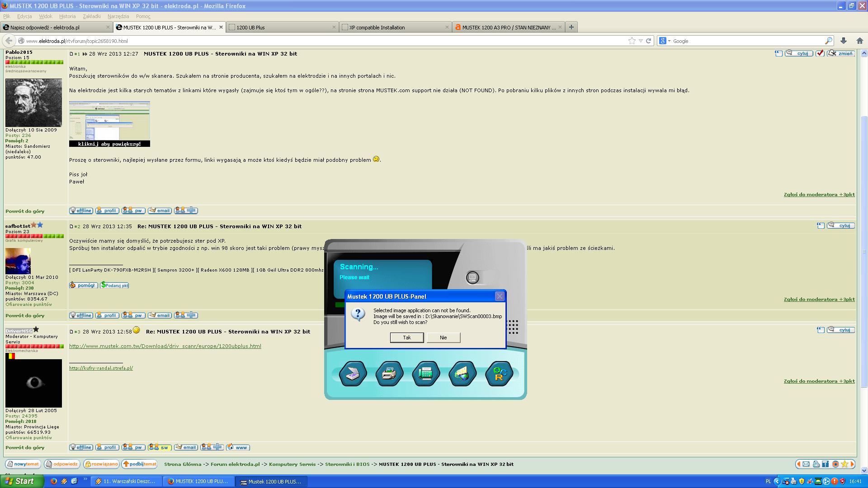The width and height of the screenshot is (868, 488).
Task: Open 'Komputery Serwis' breadcrumb link
Action: click(292, 464)
